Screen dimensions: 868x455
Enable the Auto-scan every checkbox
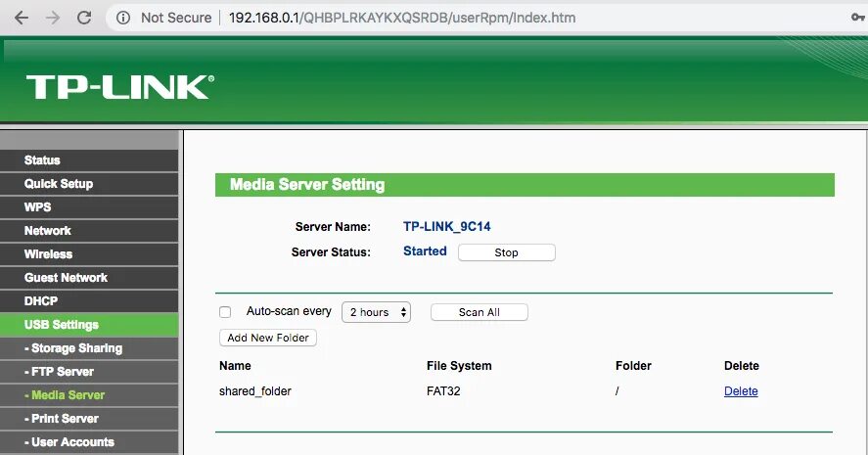pyautogui.click(x=225, y=312)
